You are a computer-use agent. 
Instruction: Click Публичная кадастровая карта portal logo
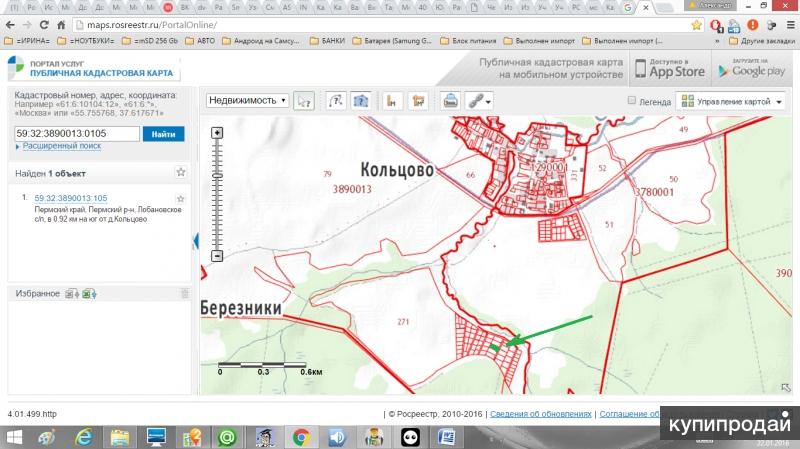pos(92,68)
